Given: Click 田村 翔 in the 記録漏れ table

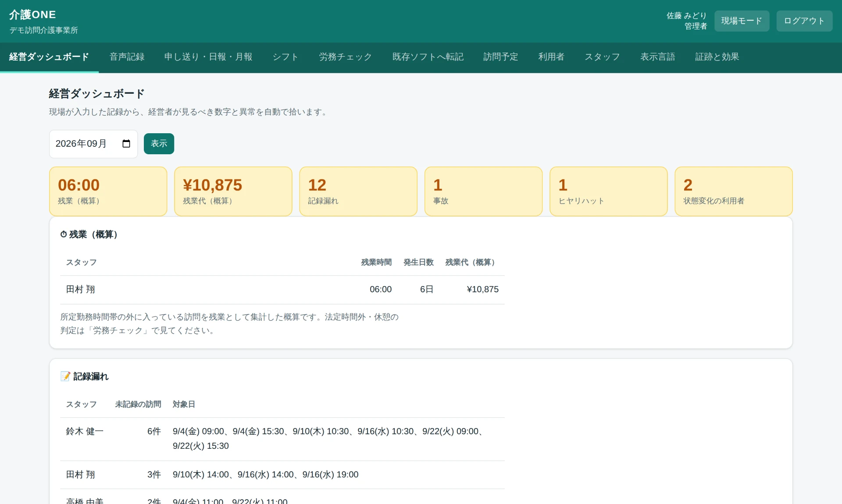Looking at the screenshot, I should coord(80,475).
